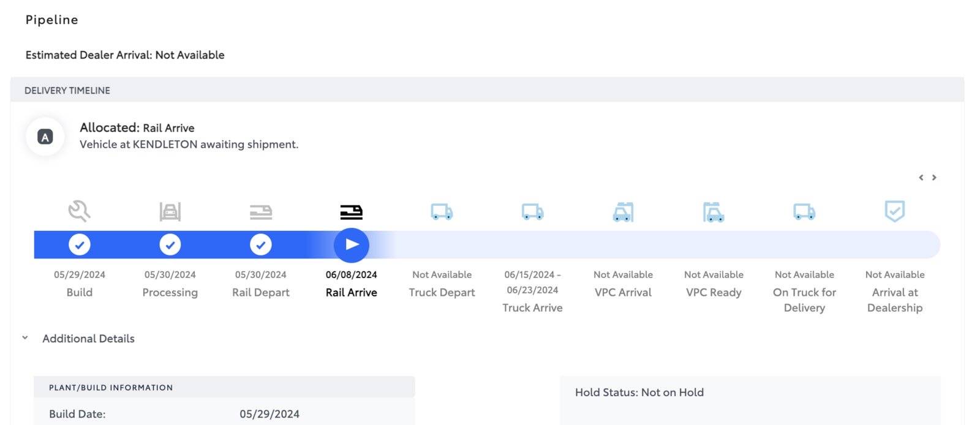Click the Estimated Dealer Arrival text
The height and width of the screenshot is (425, 980).
(125, 55)
